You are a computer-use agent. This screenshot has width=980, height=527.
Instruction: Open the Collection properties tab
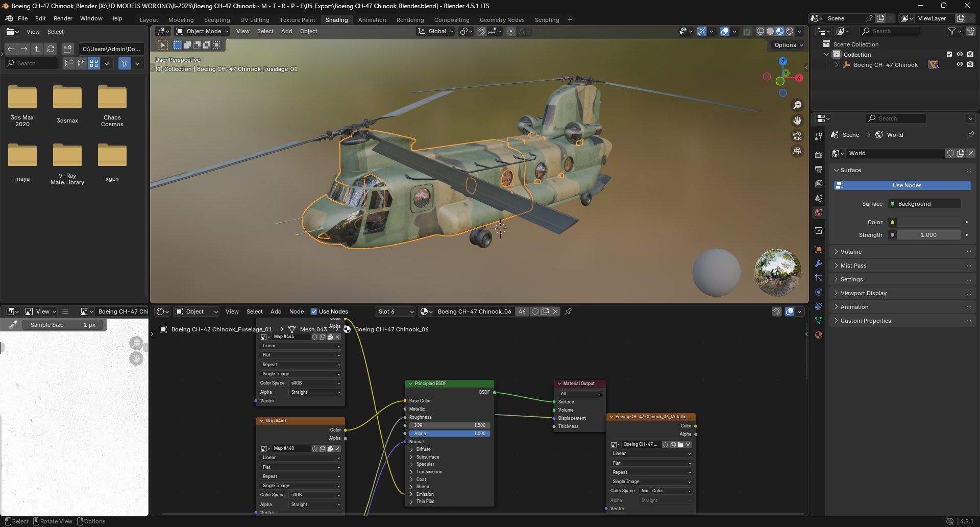(x=819, y=230)
